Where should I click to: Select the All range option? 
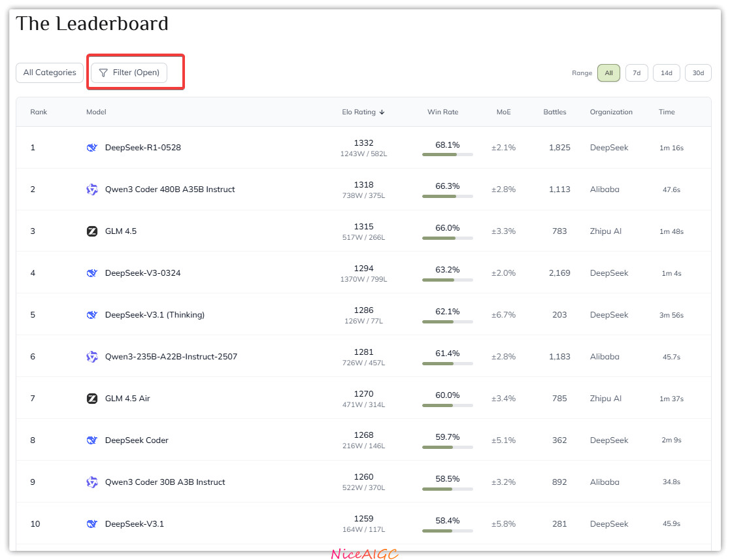point(608,73)
